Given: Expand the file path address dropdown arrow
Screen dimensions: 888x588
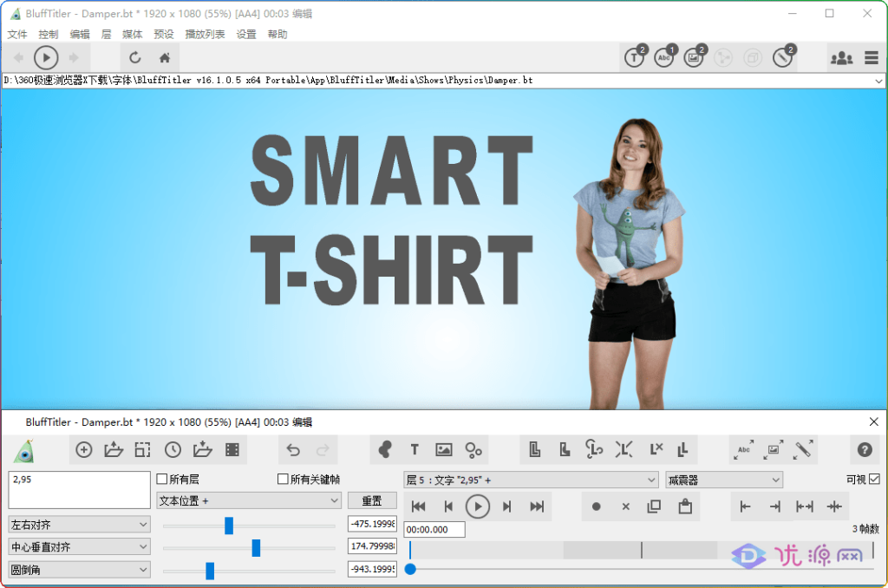Looking at the screenshot, I should click(x=878, y=81).
